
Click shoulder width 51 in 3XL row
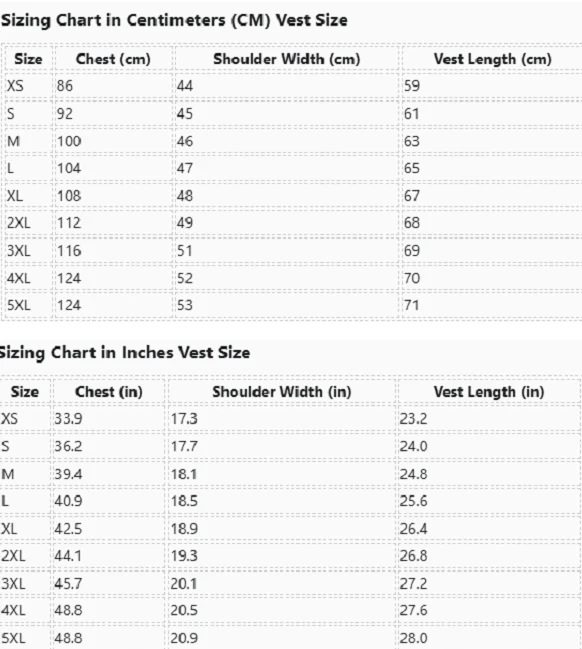(185, 250)
